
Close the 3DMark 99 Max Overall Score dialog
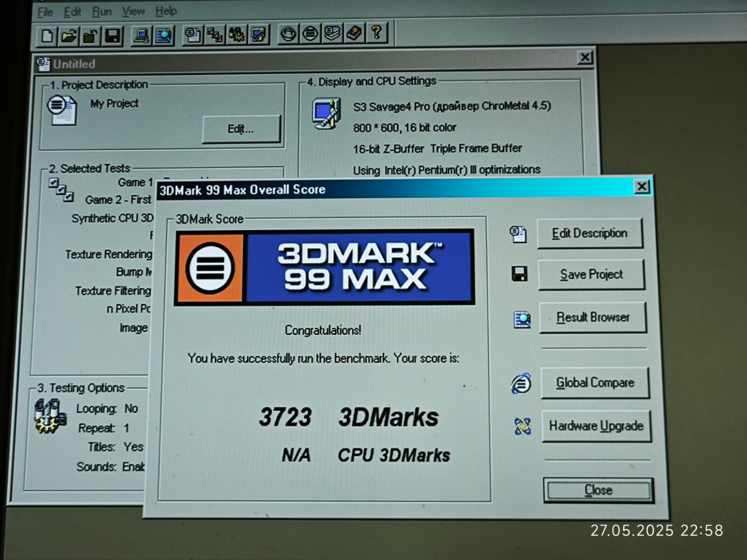[642, 187]
